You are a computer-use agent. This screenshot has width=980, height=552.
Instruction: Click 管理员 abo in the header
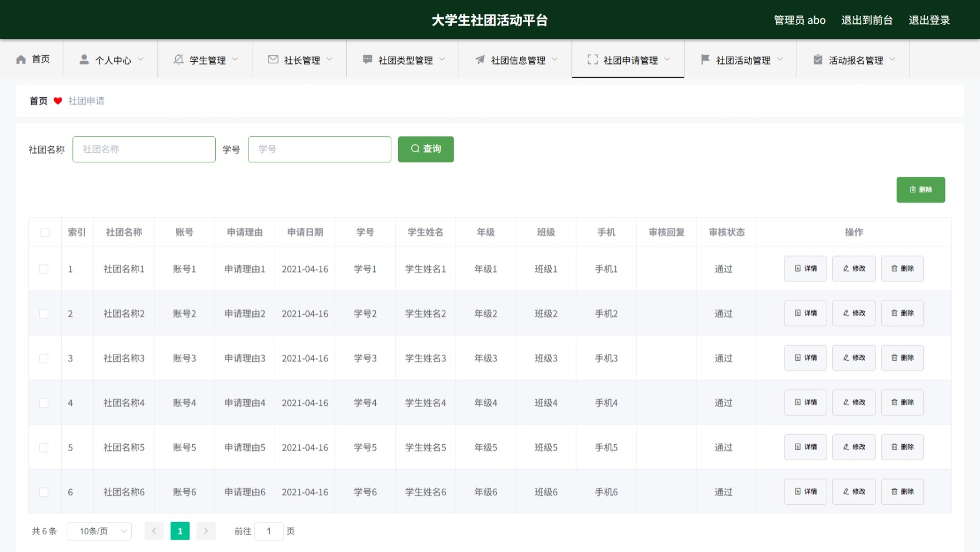point(799,20)
